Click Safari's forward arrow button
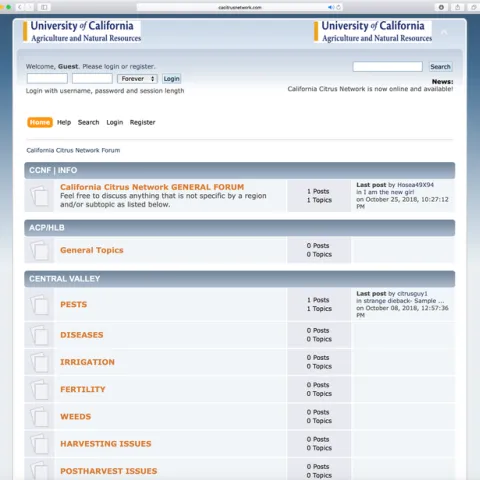Image resolution: width=480 pixels, height=480 pixels. (29, 7)
